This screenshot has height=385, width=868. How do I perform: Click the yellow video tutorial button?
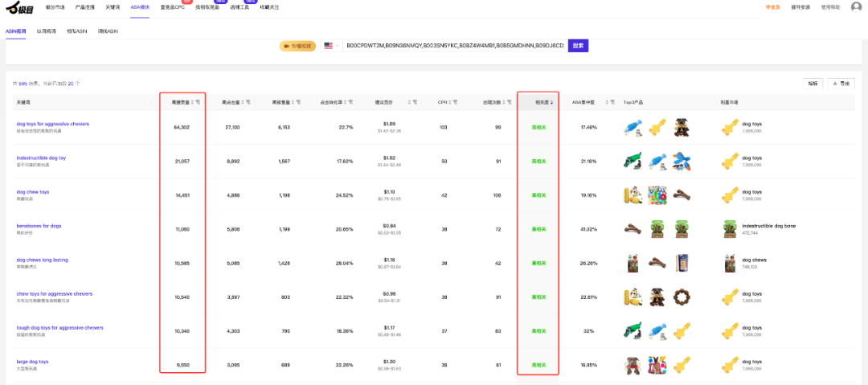(x=297, y=46)
